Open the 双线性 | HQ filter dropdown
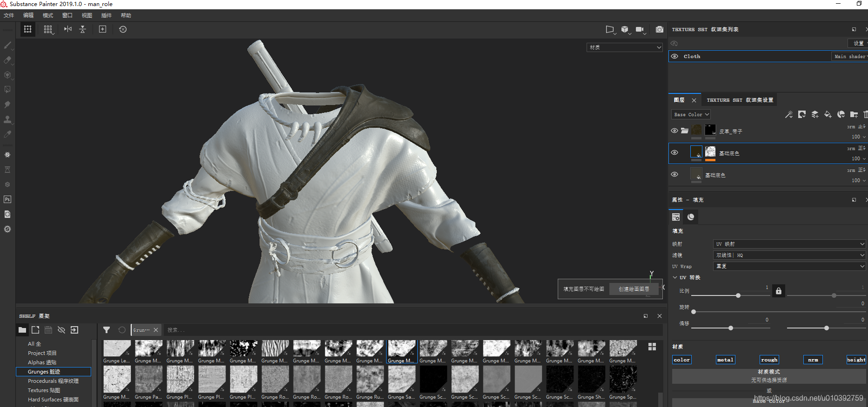Screen dimensions: 868x407 click(x=789, y=255)
